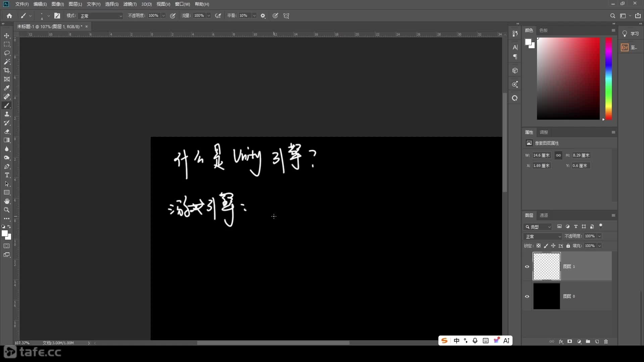Viewport: 644px width, 362px height.
Task: Select the Eyedropper tool
Action: [7, 88]
